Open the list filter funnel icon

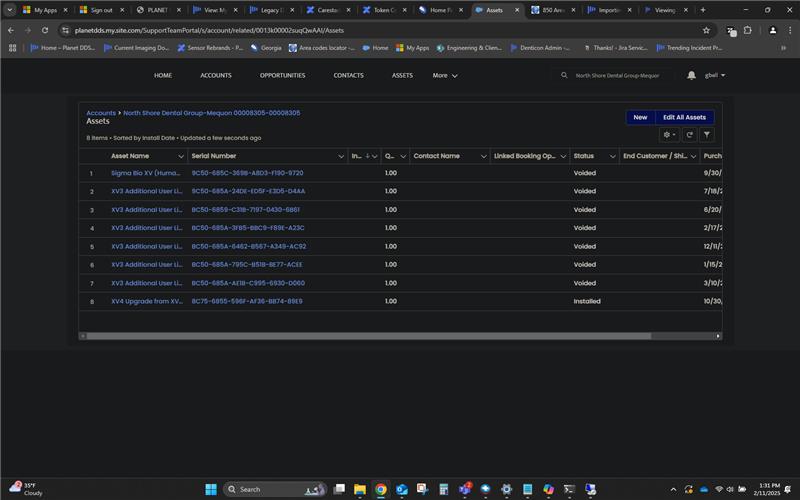point(707,135)
